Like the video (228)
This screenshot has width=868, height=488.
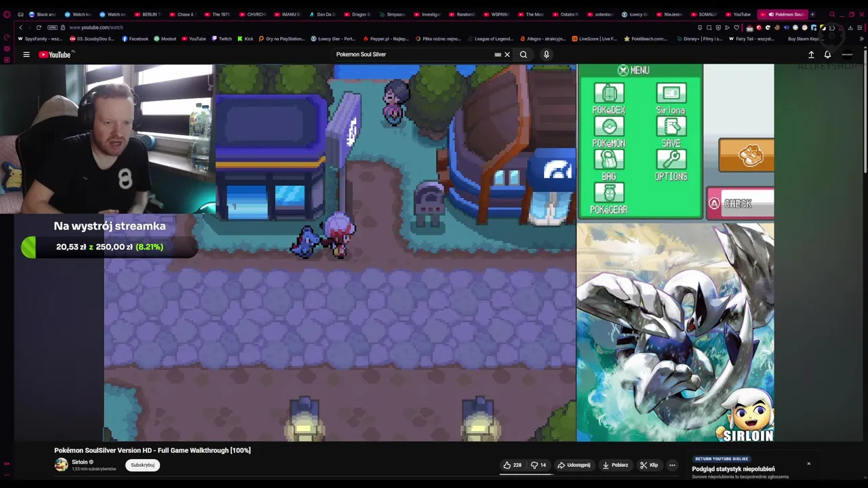tap(513, 465)
